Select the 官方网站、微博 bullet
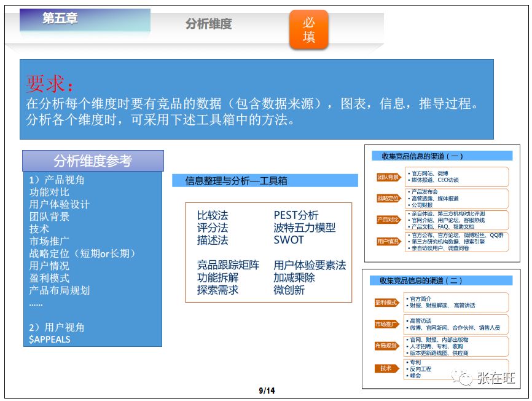The image size is (532, 401). pyautogui.click(x=428, y=173)
